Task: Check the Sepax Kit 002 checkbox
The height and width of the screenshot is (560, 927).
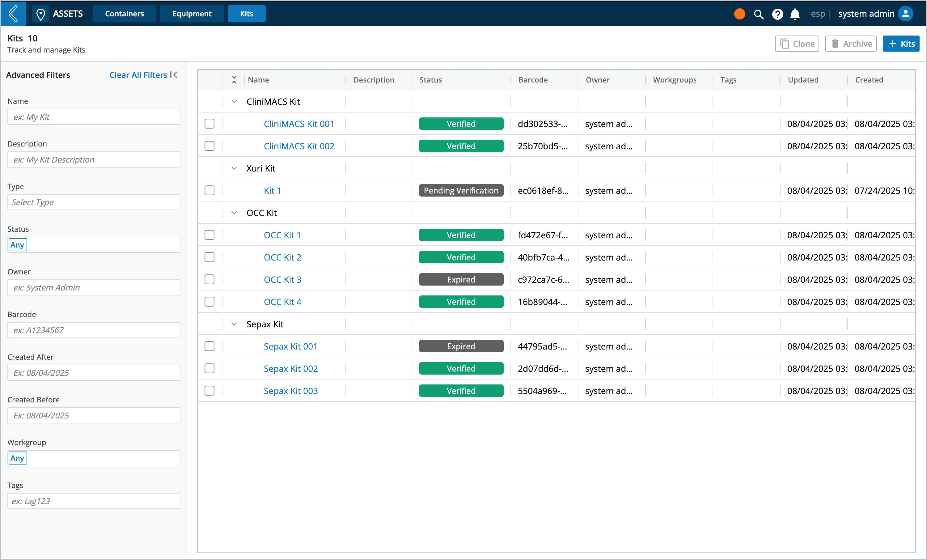Action: pos(210,368)
